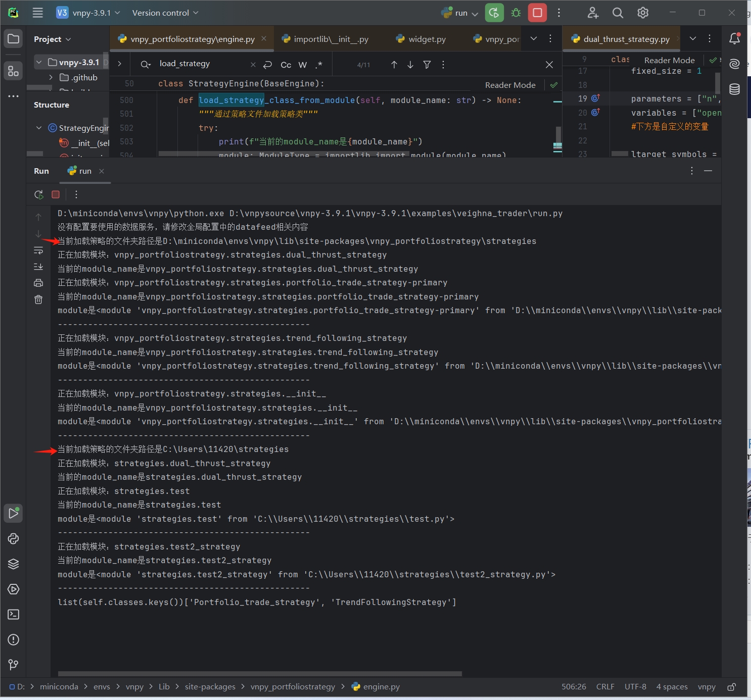The width and height of the screenshot is (751, 700).
Task: Open the AI Assistant spiral icon
Action: (x=735, y=64)
